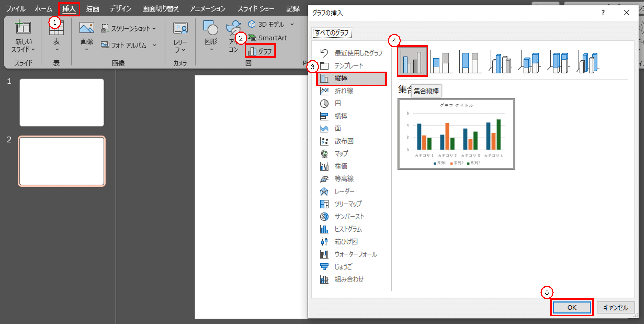Select the clustered column chart subtype

(412, 61)
